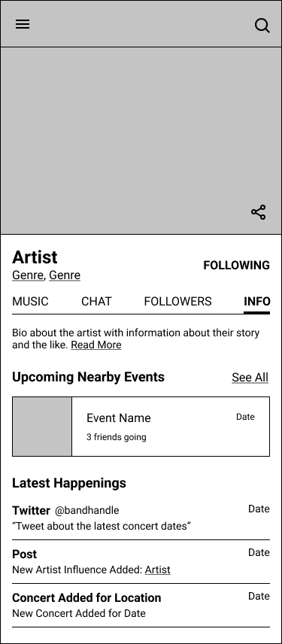The height and width of the screenshot is (644, 282).
Task: Open Concert Added for Location entry
Action: tap(141, 606)
